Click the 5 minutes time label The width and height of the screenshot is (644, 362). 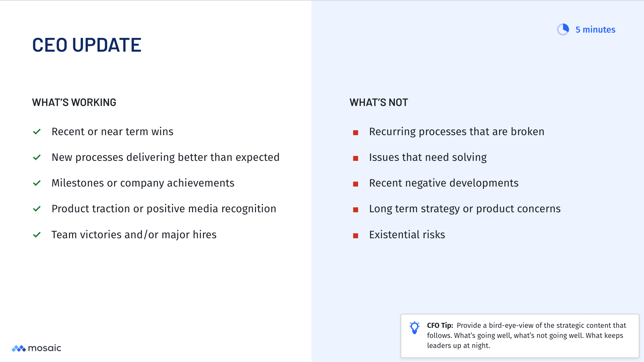point(595,29)
